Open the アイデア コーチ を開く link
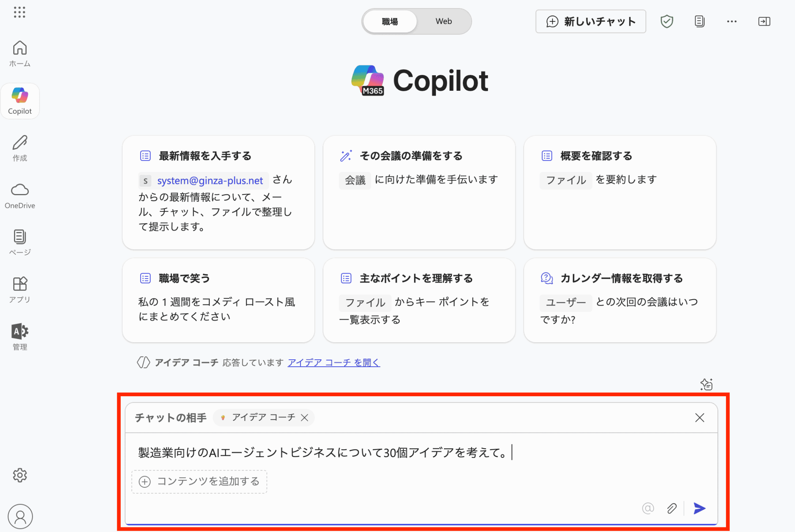Image resolution: width=795 pixels, height=532 pixels. [x=334, y=362]
